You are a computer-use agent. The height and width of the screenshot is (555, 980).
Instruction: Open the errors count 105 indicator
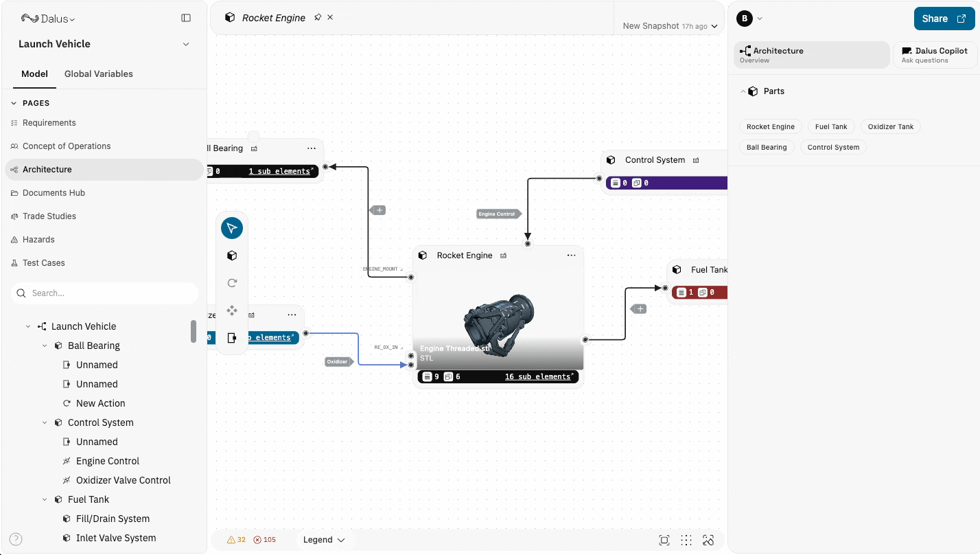265,540
